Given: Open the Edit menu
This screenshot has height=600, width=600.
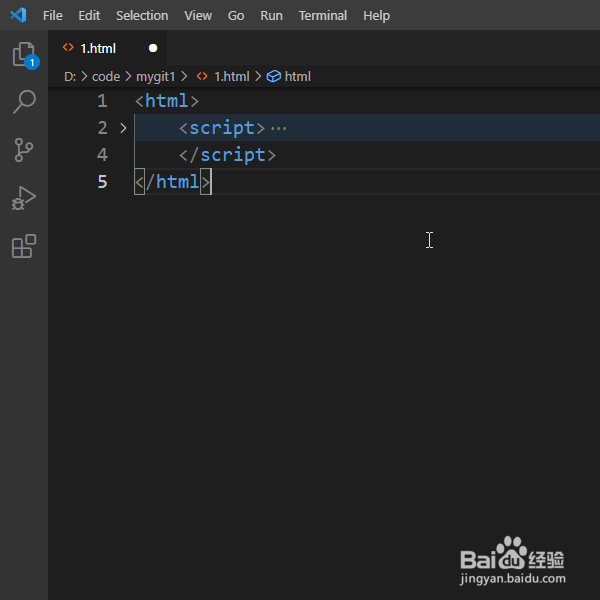Looking at the screenshot, I should (x=89, y=16).
